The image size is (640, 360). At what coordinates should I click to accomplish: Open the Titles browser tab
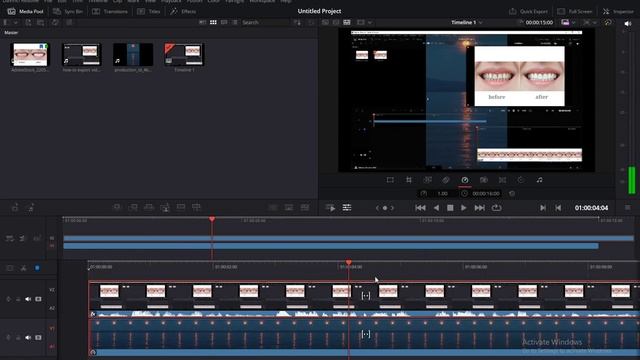coord(149,11)
